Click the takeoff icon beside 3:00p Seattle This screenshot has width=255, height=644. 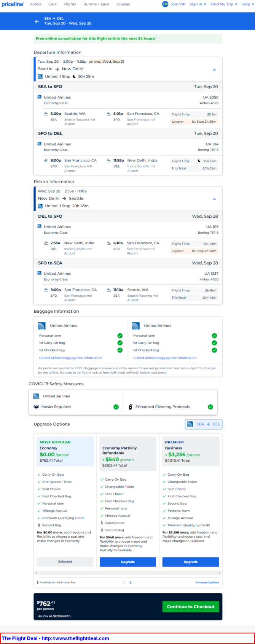(x=46, y=114)
